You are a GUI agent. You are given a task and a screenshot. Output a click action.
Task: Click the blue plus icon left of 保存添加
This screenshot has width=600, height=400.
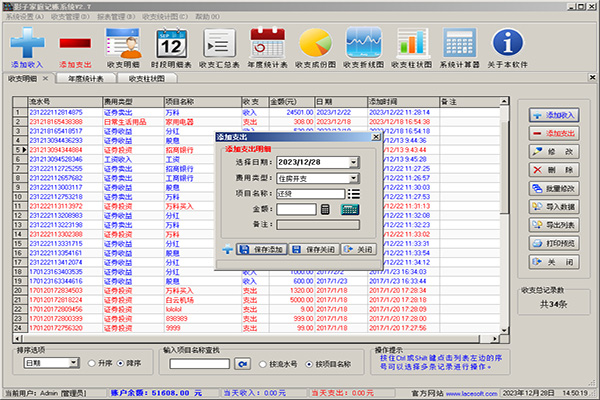coord(227,250)
